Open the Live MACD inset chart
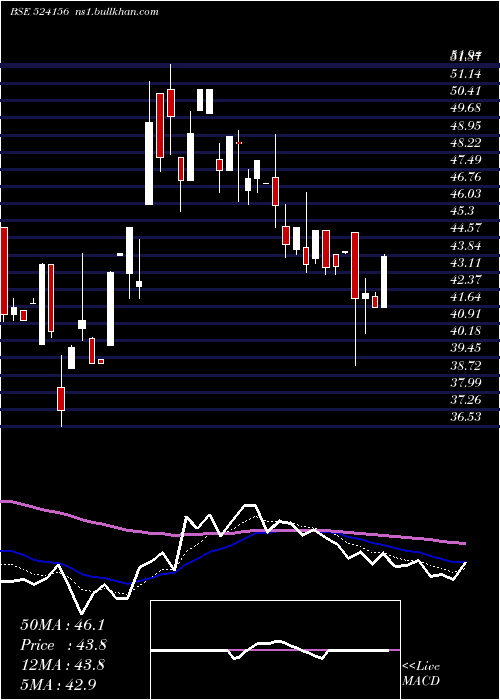 coord(275,650)
